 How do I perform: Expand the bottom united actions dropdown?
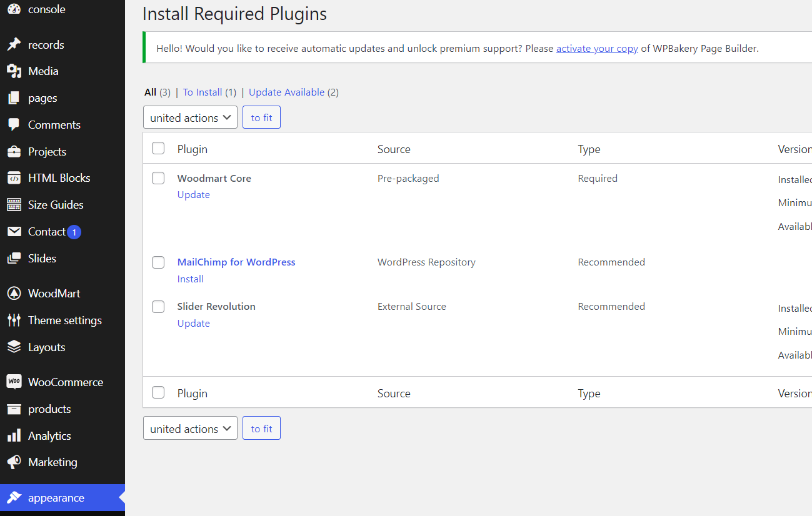click(190, 429)
